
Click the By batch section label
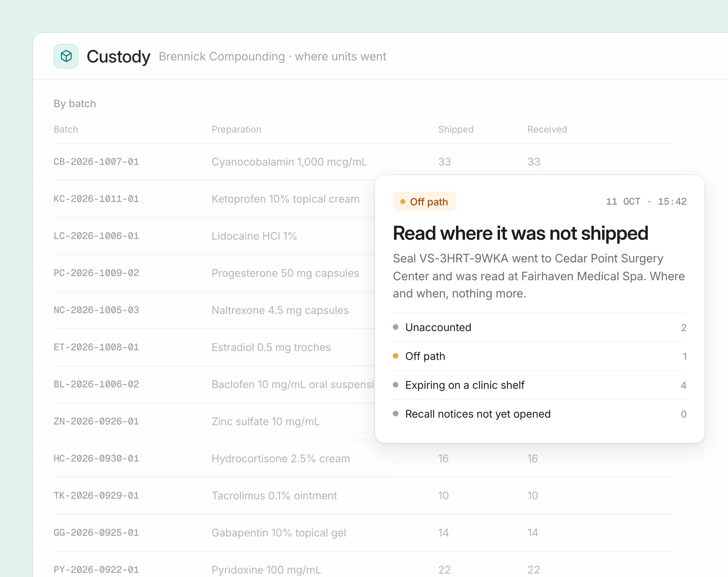(75, 104)
